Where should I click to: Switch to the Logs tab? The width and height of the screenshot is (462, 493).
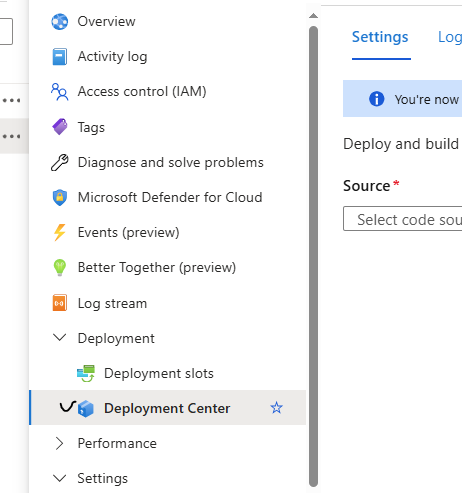coord(450,37)
